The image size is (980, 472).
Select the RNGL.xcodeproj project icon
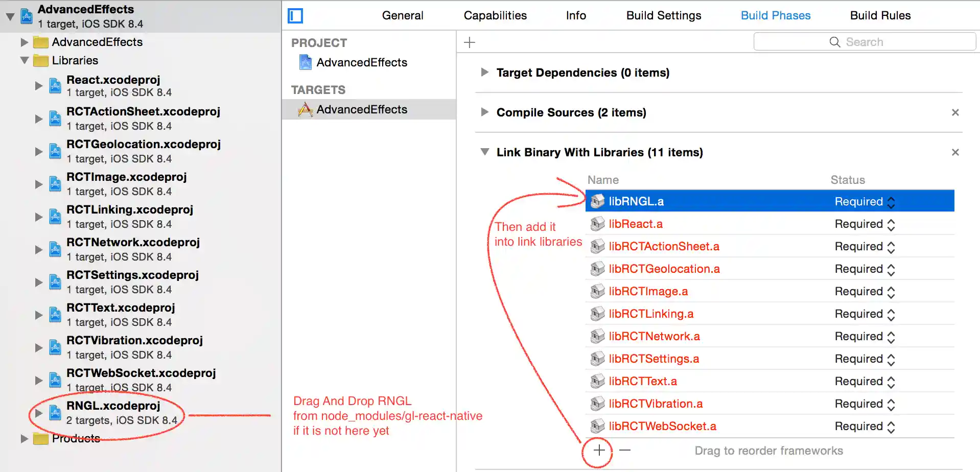click(55, 413)
